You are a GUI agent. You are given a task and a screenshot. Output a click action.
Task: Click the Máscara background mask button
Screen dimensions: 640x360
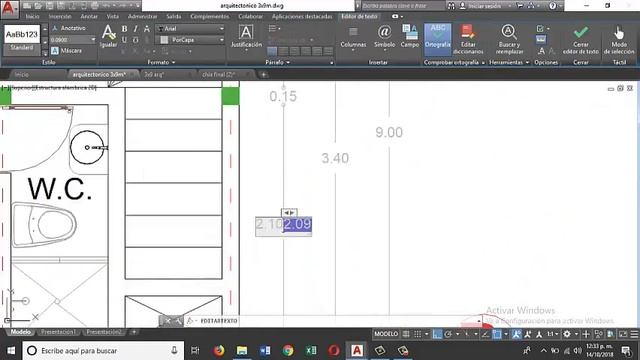click(x=67, y=51)
